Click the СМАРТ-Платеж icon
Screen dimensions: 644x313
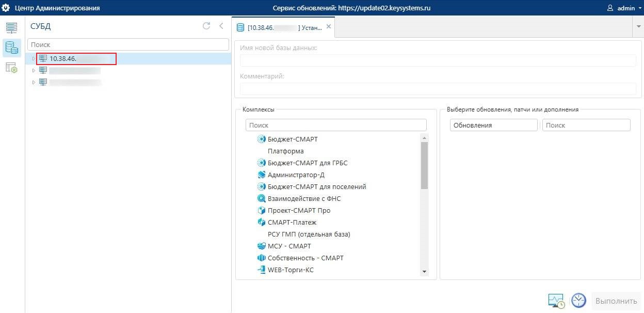pyautogui.click(x=261, y=222)
